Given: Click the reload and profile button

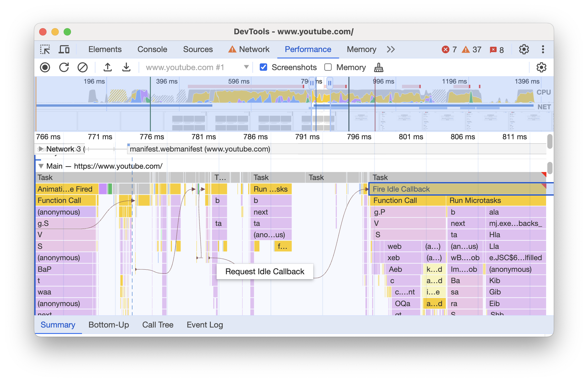Looking at the screenshot, I should 64,67.
